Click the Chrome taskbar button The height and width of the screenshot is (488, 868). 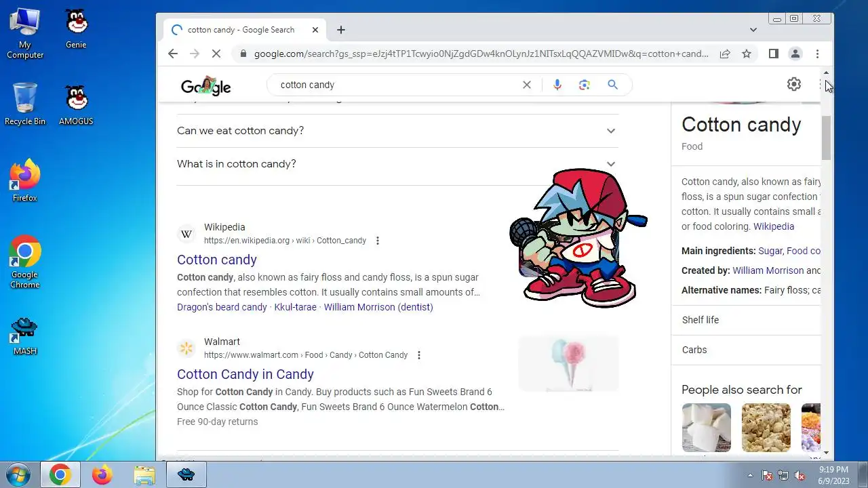(x=60, y=474)
